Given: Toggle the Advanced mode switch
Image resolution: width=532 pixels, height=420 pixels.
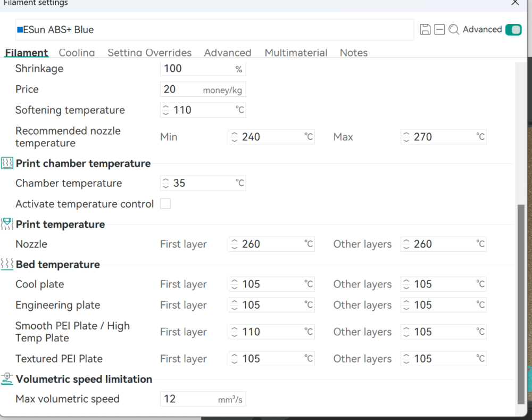Looking at the screenshot, I should pyautogui.click(x=513, y=29).
